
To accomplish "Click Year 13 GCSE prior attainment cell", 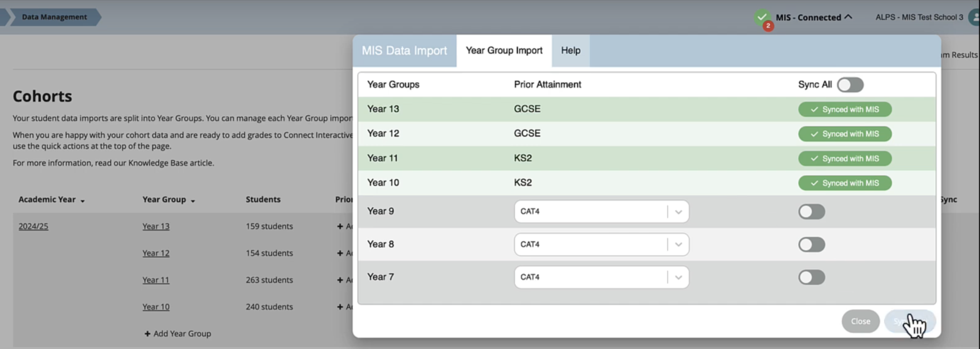I will 527,109.
